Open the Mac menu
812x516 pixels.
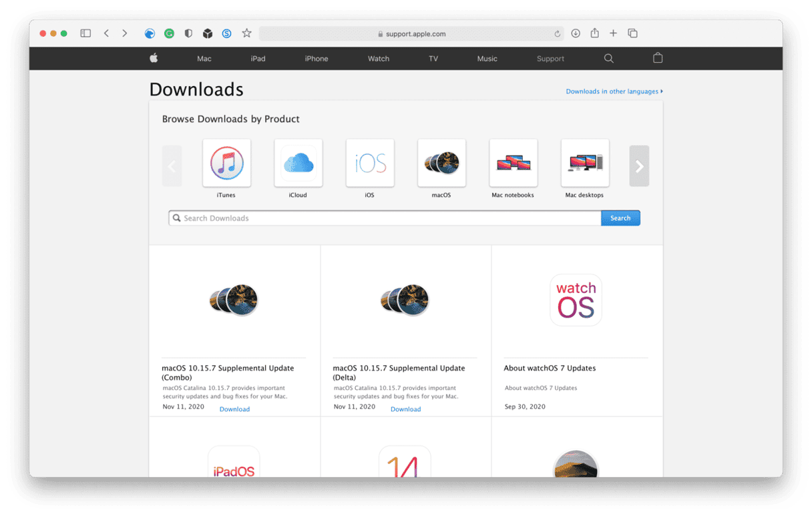[204, 59]
